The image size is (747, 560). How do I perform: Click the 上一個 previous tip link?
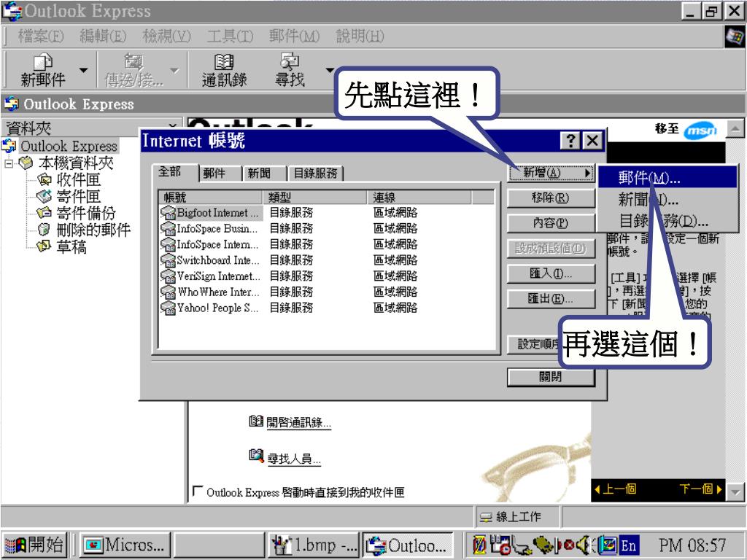click(x=616, y=489)
